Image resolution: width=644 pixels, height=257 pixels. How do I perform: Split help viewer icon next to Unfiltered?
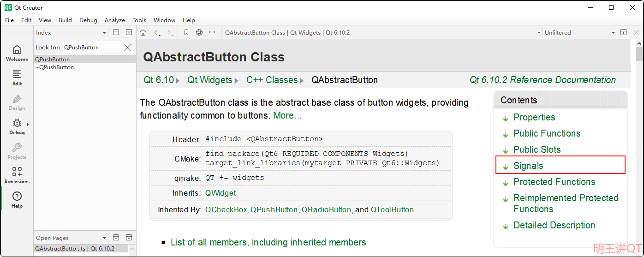(x=623, y=32)
